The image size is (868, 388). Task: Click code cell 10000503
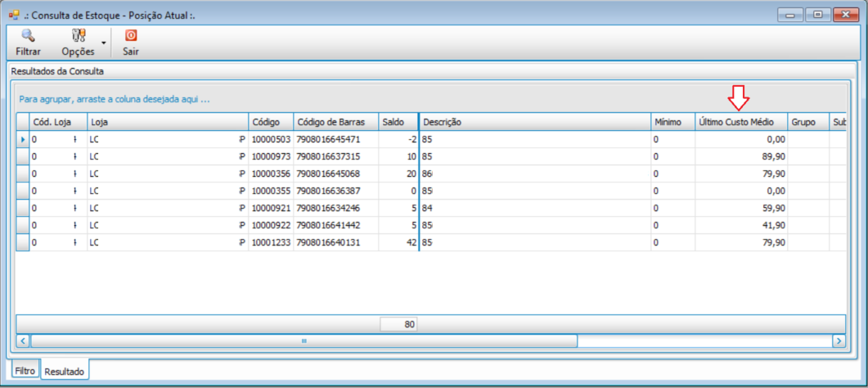click(271, 139)
